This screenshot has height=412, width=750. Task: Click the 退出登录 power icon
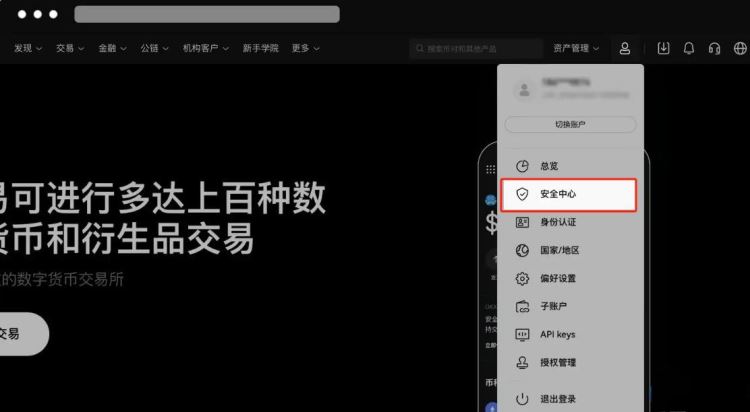click(521, 399)
